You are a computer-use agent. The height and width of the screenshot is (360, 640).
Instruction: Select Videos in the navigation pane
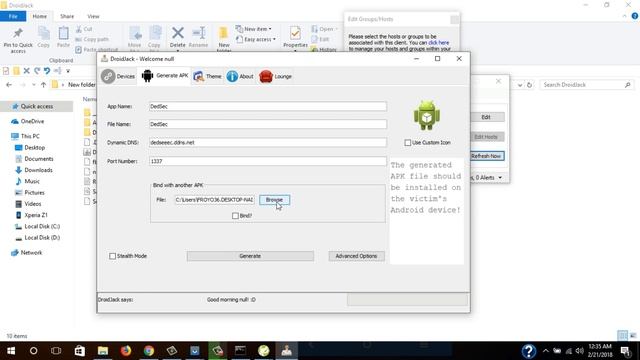33,204
